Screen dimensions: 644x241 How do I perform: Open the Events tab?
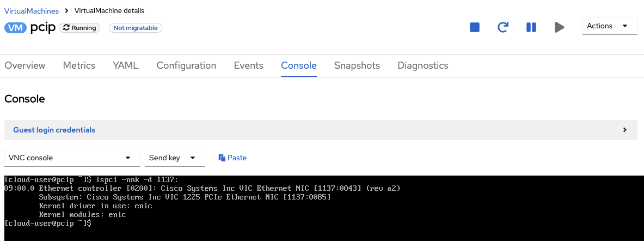248,65
